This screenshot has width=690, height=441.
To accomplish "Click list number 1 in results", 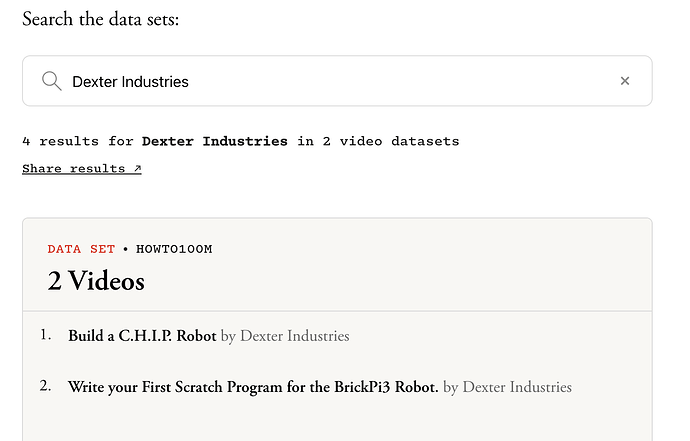I will (x=45, y=335).
